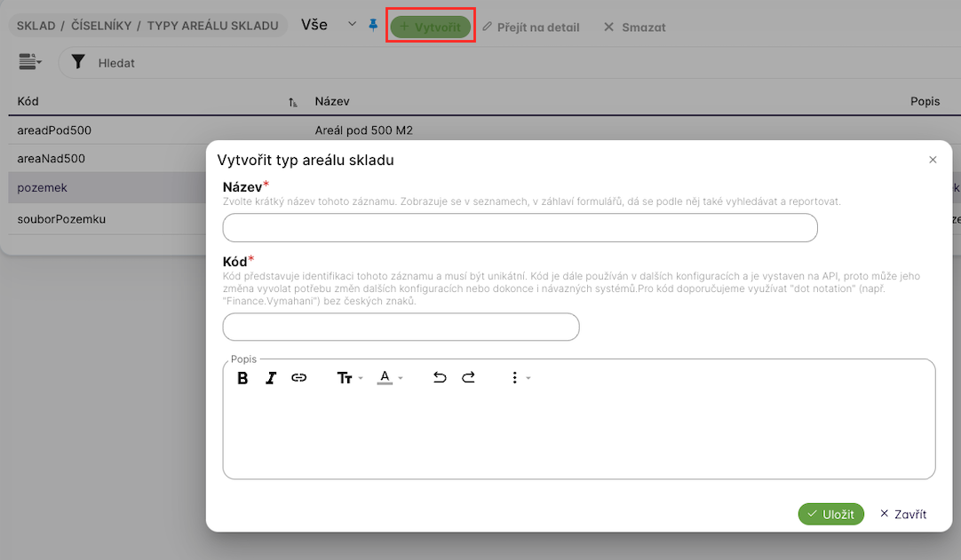This screenshot has width=961, height=560.
Task: Click the Vytvořit button
Action: coord(431,27)
